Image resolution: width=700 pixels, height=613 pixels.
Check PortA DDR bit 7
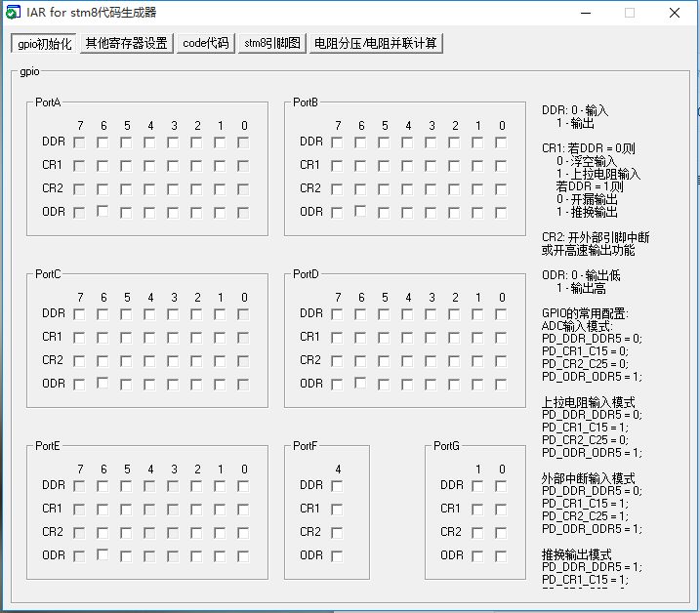click(x=79, y=143)
